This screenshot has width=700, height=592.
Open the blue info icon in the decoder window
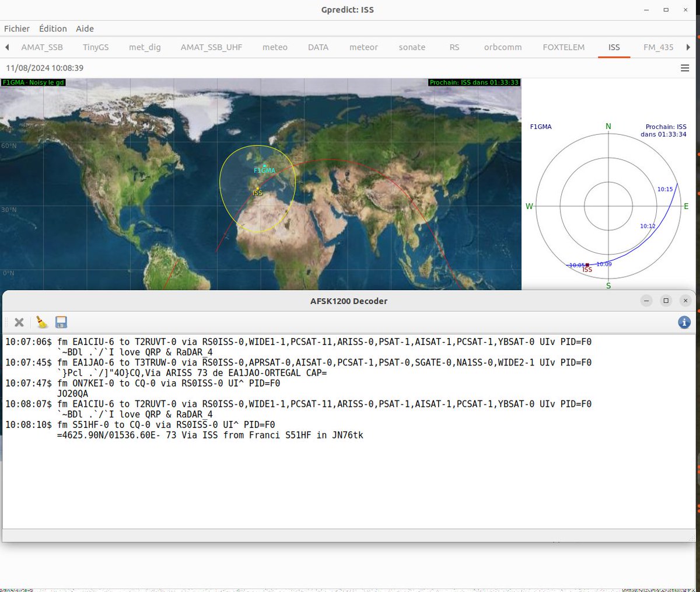pos(683,322)
